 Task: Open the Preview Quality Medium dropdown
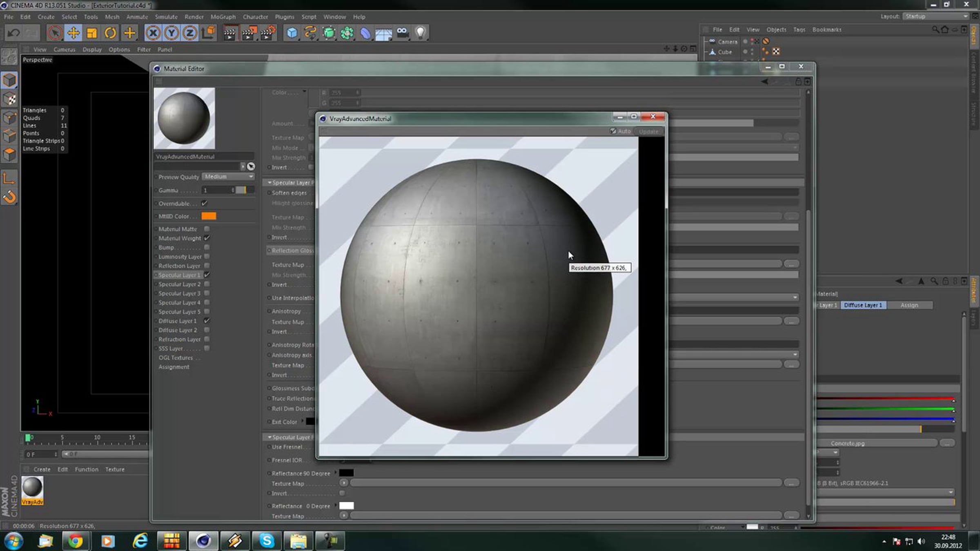(x=228, y=177)
